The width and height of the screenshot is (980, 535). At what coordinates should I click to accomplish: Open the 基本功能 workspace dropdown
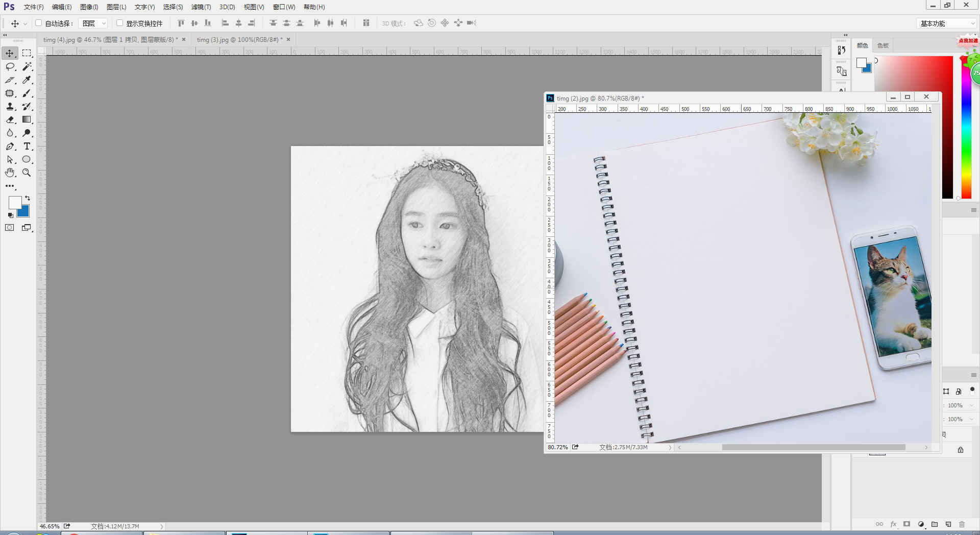click(x=946, y=23)
